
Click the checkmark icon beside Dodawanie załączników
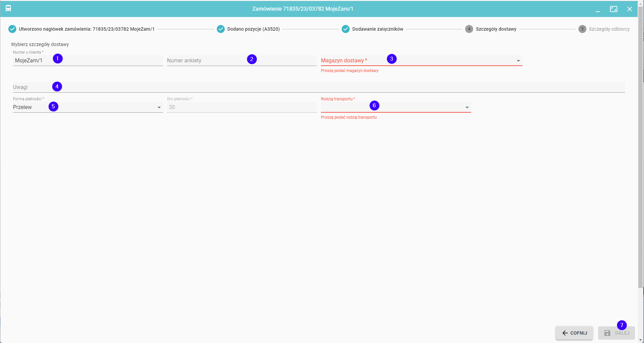tap(345, 29)
